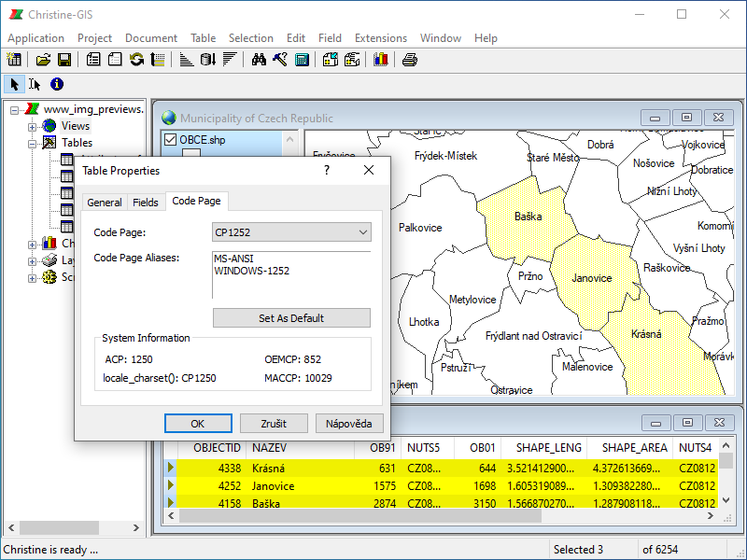Cancel the dialog with Zrušit
Viewport: 747px width, 560px height.
pos(274,424)
